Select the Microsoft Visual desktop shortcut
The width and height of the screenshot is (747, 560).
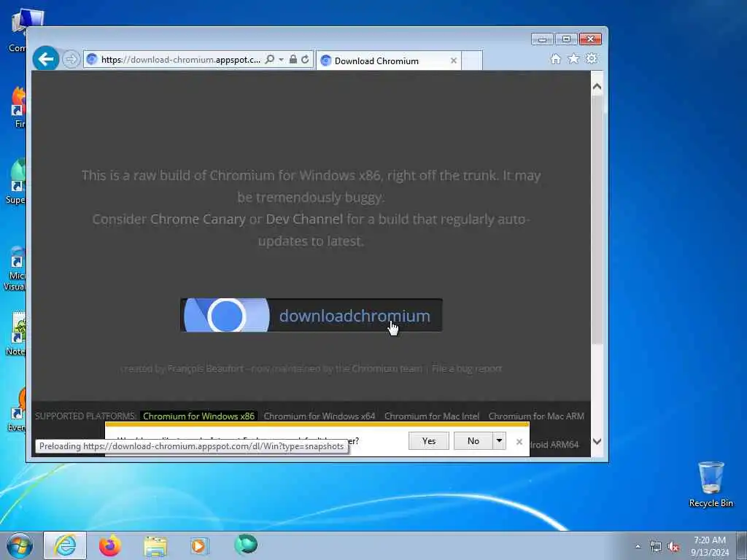[x=16, y=268]
